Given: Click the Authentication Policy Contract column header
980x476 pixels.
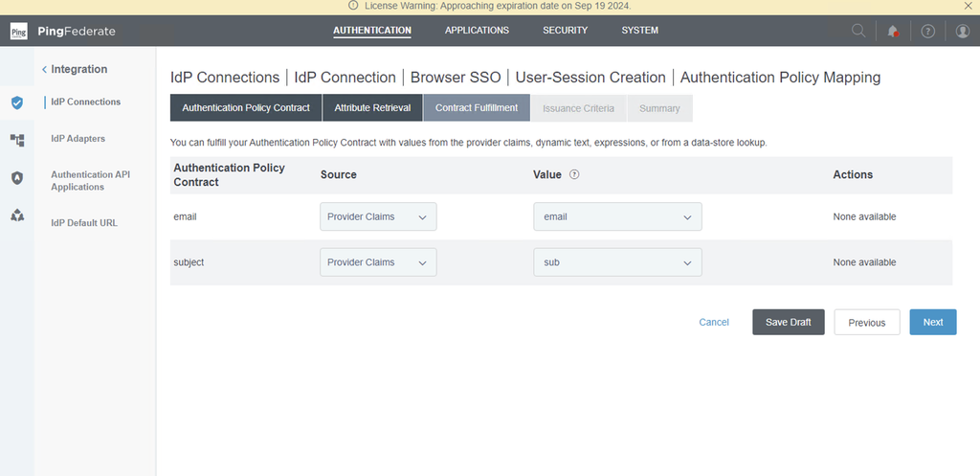Looking at the screenshot, I should pos(229,175).
